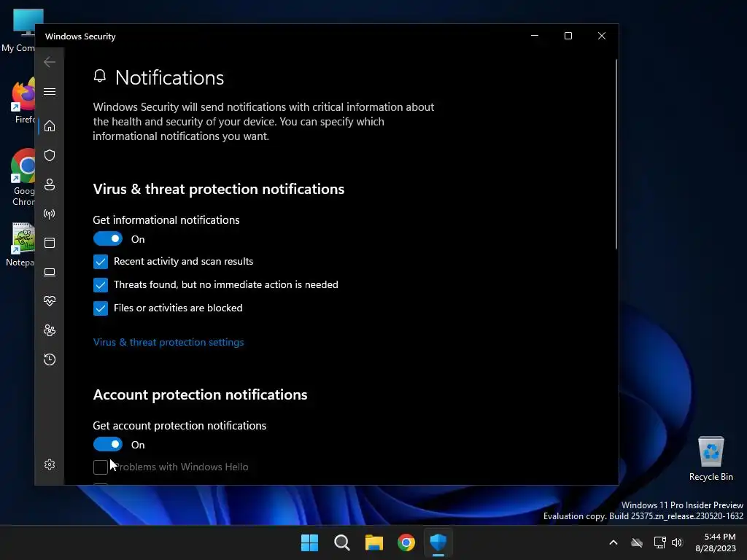The image size is (747, 560).
Task: Open Firewall & network protection icon
Action: [50, 214]
